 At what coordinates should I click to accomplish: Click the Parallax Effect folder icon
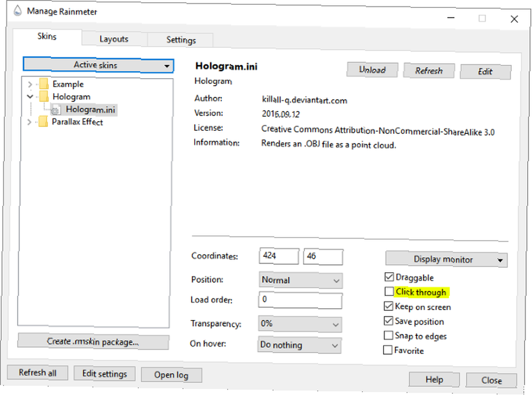coord(43,121)
